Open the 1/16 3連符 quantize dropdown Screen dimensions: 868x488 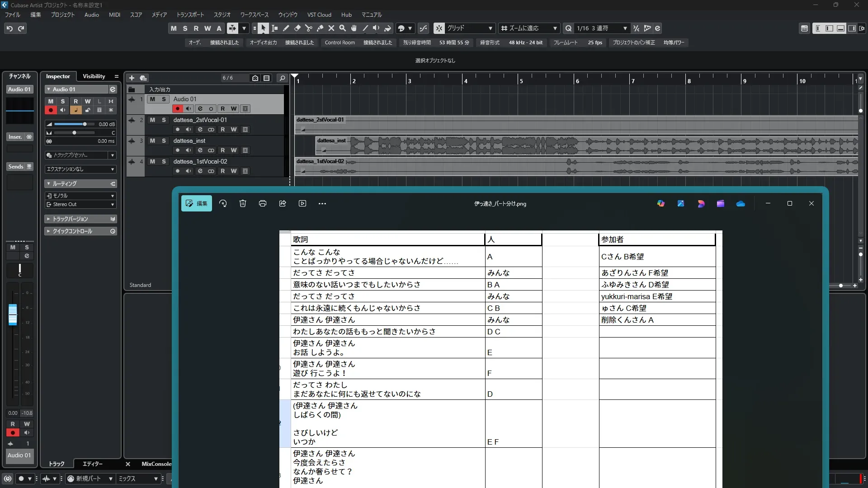625,28
